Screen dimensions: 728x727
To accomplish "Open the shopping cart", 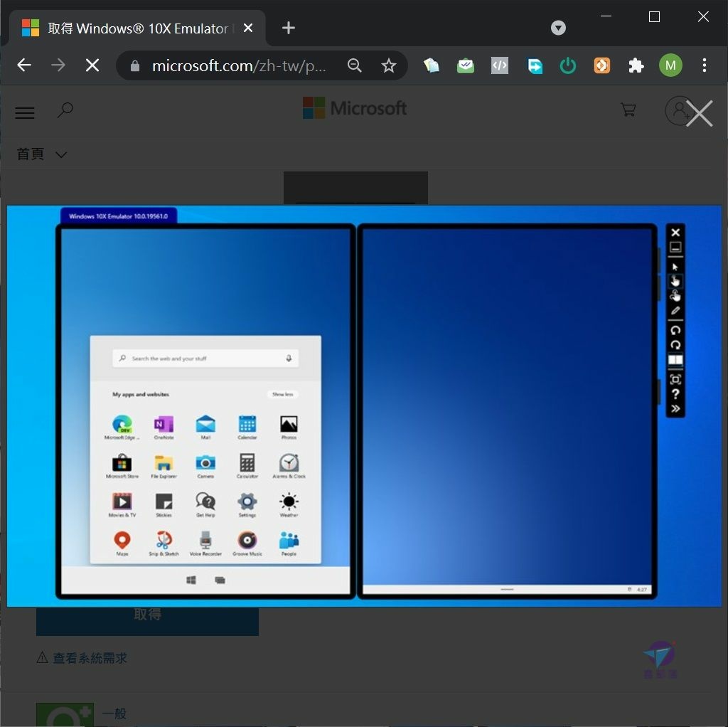I will [x=628, y=110].
